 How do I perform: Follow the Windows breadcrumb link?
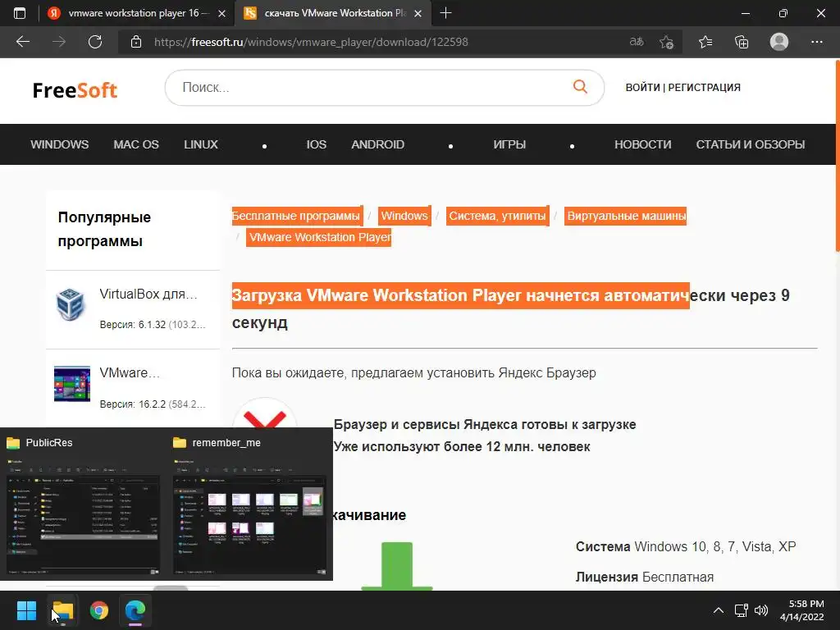pos(404,216)
